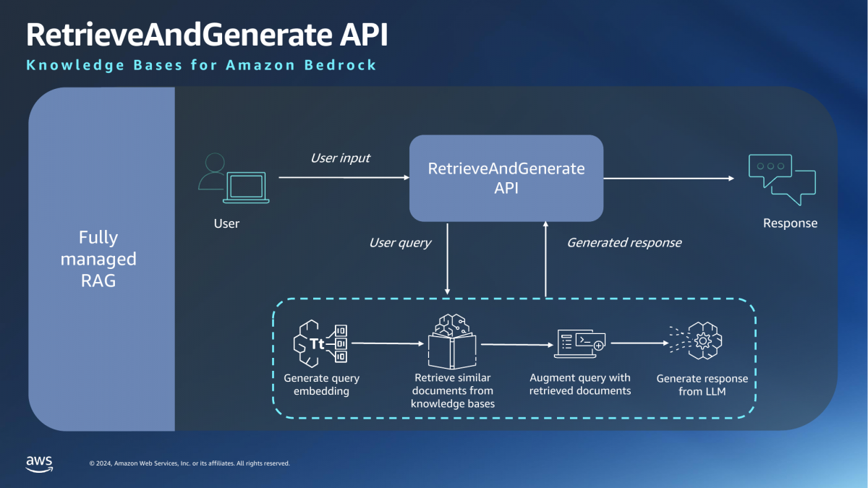Select the copyright notice text
868x488 pixels.
point(189,463)
